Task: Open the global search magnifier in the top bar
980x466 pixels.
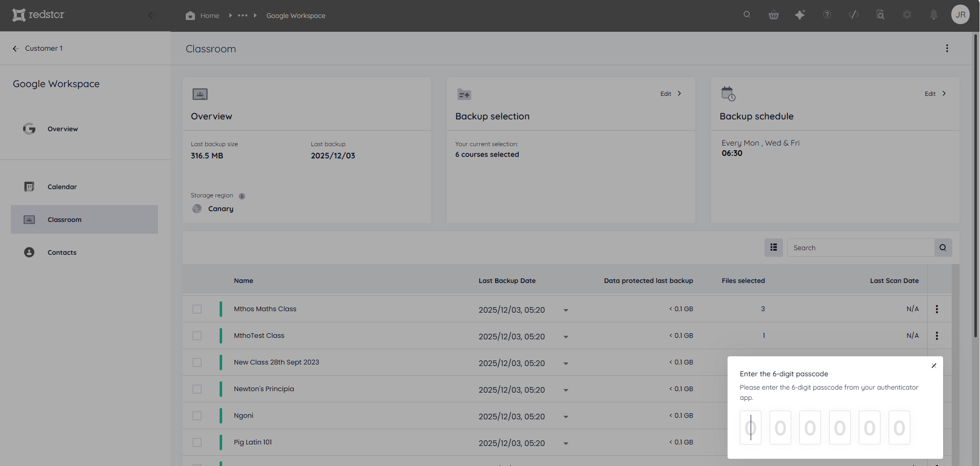Action: pyautogui.click(x=747, y=15)
